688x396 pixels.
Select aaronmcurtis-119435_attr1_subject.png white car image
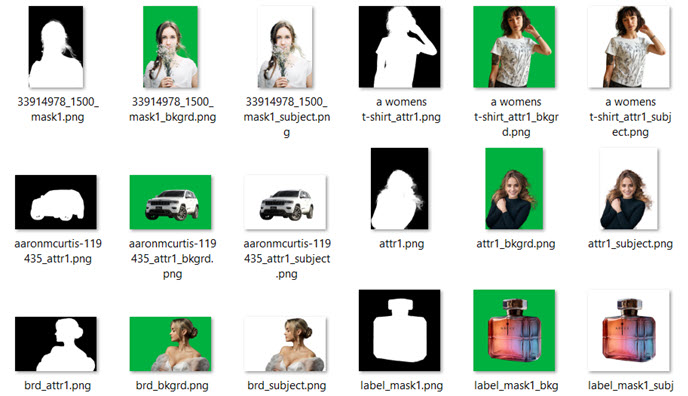click(285, 202)
